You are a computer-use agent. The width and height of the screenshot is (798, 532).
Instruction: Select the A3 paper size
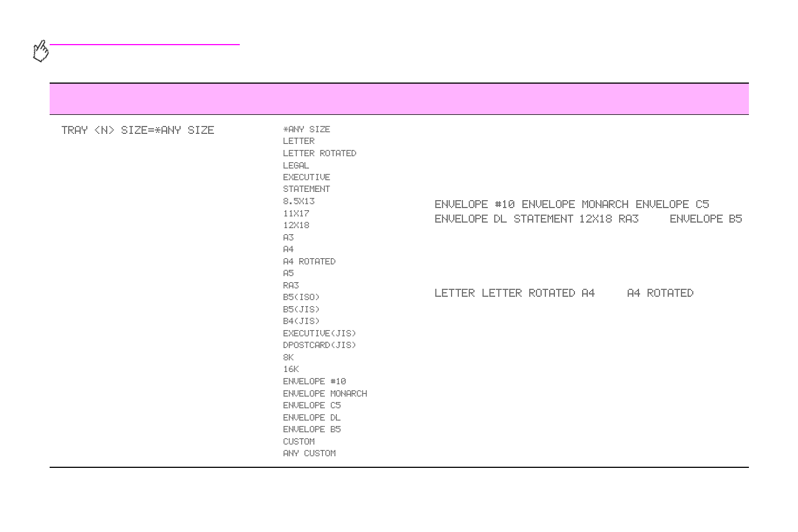pyautogui.click(x=288, y=238)
